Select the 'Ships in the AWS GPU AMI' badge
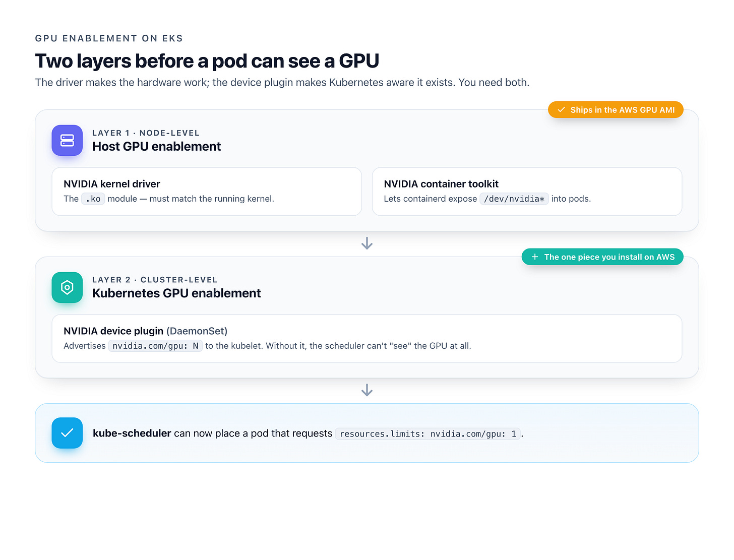Screen dimensions: 734x560 pos(616,110)
